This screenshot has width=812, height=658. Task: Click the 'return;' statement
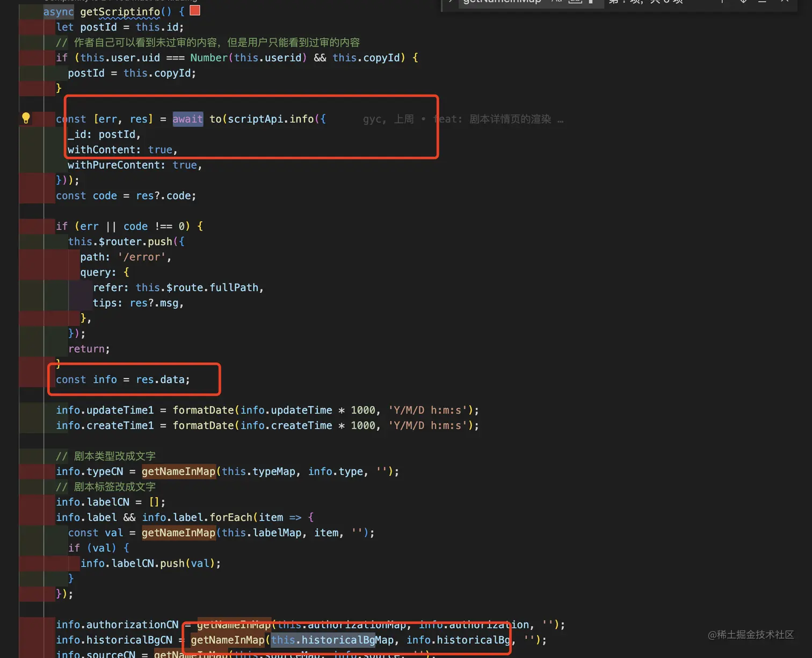[x=89, y=349]
